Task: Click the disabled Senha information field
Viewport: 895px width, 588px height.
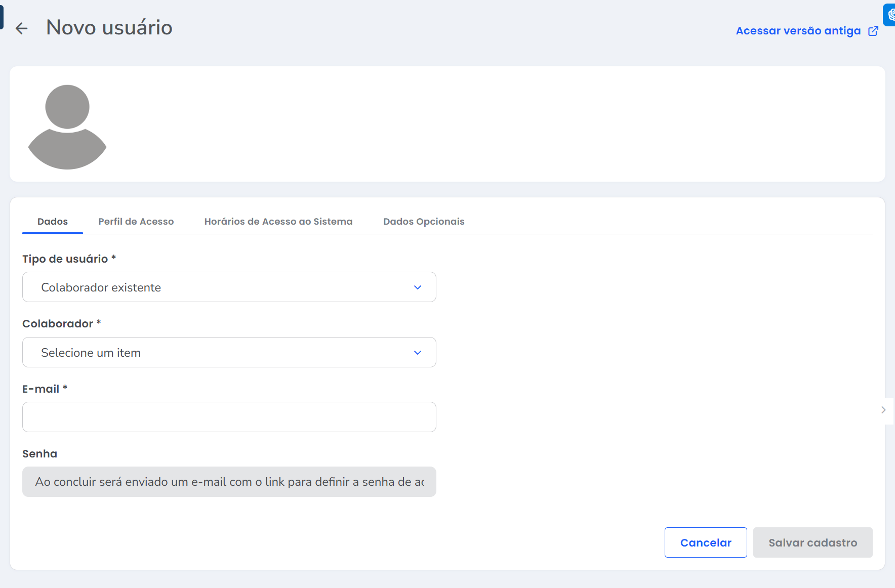Action: tap(229, 482)
